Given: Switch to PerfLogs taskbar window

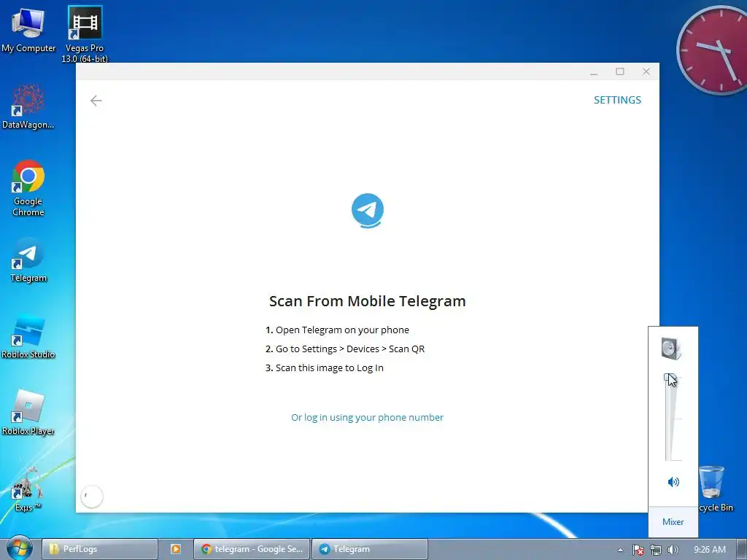Looking at the screenshot, I should pos(99,549).
